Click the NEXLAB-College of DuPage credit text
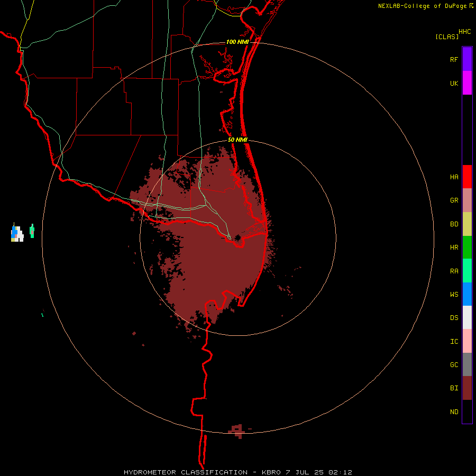Screen dimensions: 476x476 coord(422,6)
